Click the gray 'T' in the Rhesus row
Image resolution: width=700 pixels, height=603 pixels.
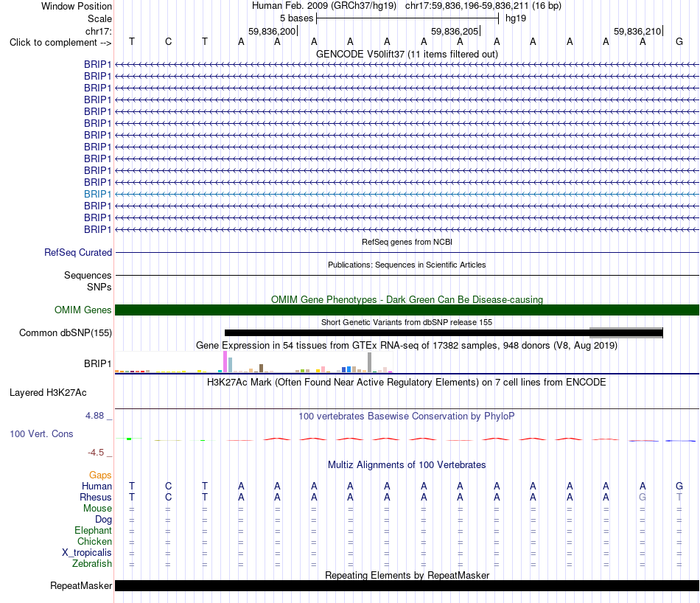click(x=679, y=497)
